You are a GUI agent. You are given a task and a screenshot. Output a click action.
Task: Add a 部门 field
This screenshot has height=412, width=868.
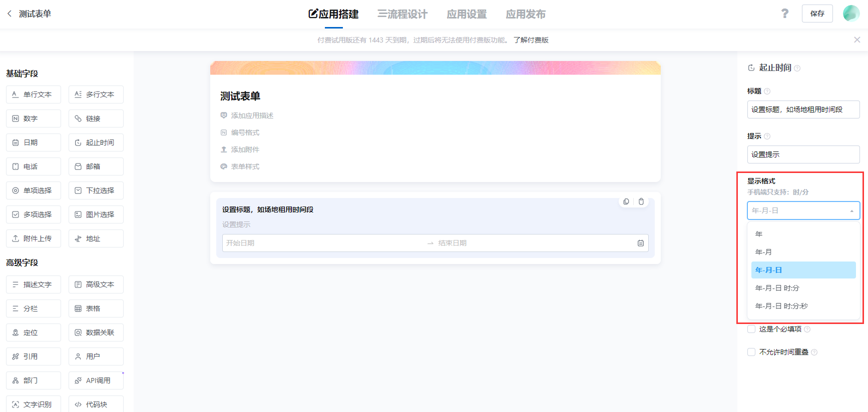click(x=34, y=380)
